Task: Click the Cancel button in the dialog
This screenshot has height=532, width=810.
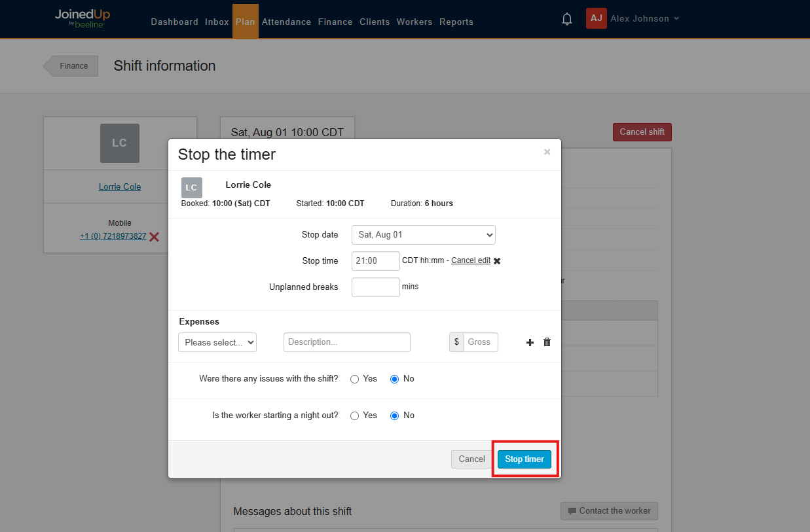Action: [x=471, y=459]
